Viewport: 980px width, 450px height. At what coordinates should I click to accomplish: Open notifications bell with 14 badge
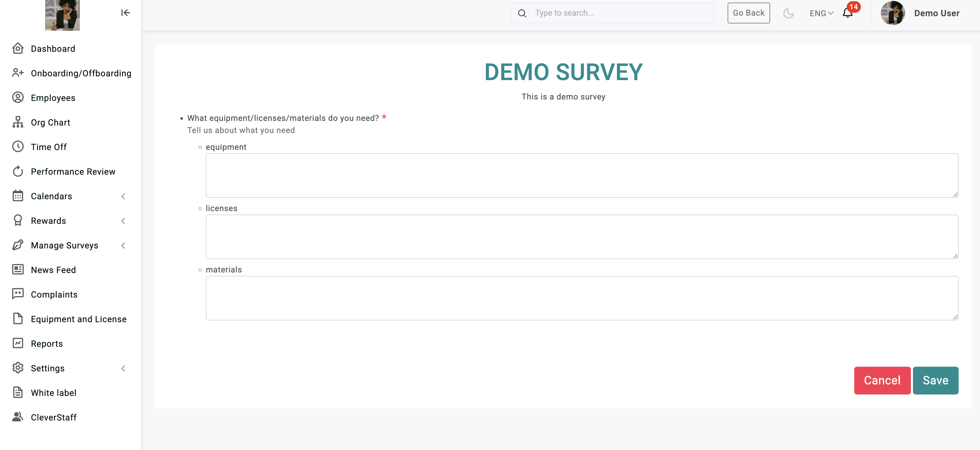click(x=848, y=13)
